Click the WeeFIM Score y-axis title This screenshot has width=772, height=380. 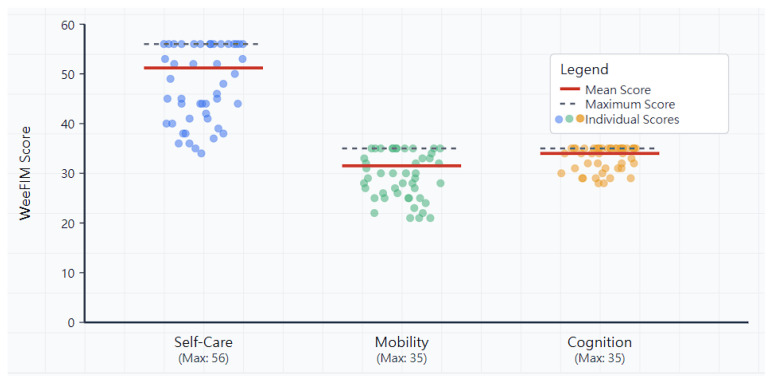pyautogui.click(x=25, y=173)
